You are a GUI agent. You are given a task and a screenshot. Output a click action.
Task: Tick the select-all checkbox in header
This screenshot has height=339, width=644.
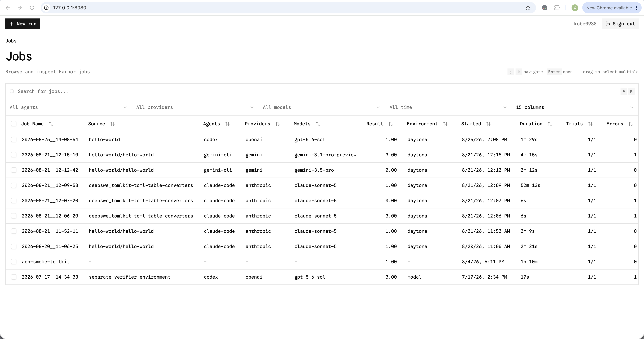(x=14, y=124)
